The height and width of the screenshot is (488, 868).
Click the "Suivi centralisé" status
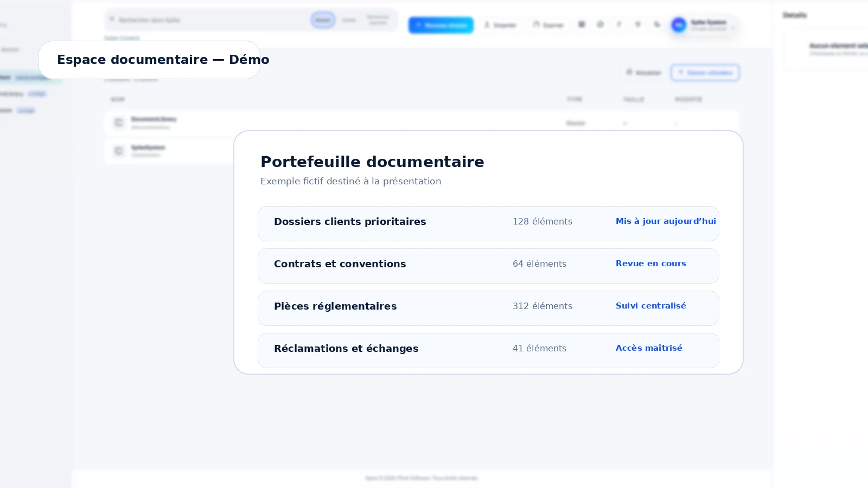click(x=650, y=306)
